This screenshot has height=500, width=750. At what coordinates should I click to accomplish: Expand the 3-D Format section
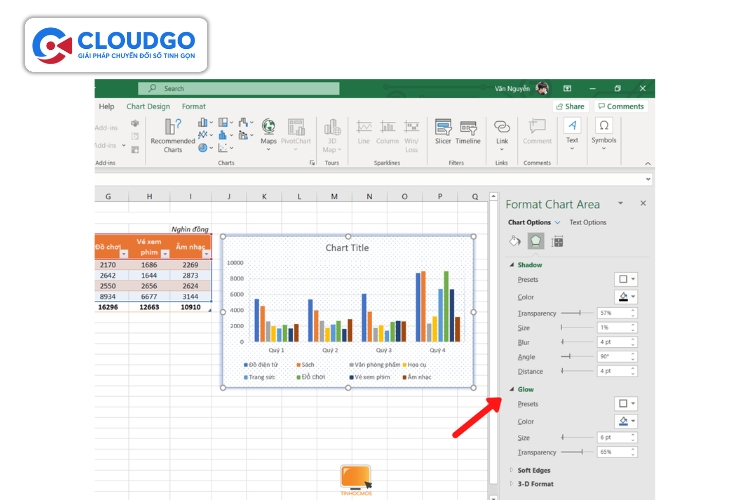click(532, 484)
